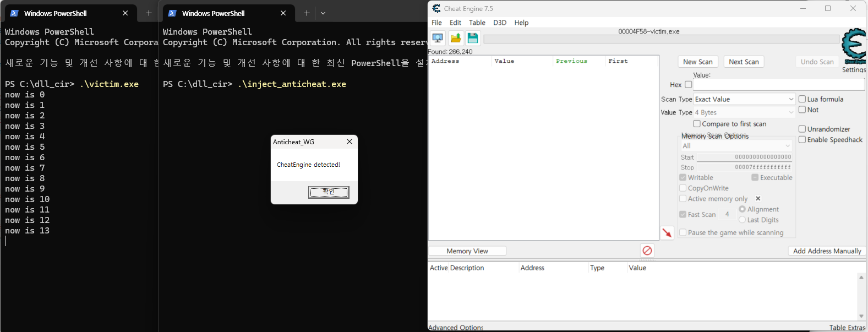Toggle the CopyOnWrite checkbox

(x=683, y=188)
